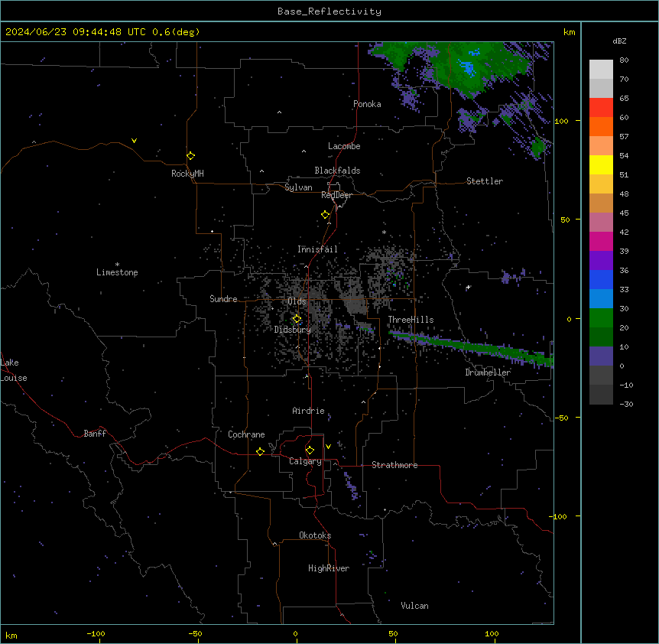Click the HighRiver label
The width and height of the screenshot is (659, 644).
point(329,568)
